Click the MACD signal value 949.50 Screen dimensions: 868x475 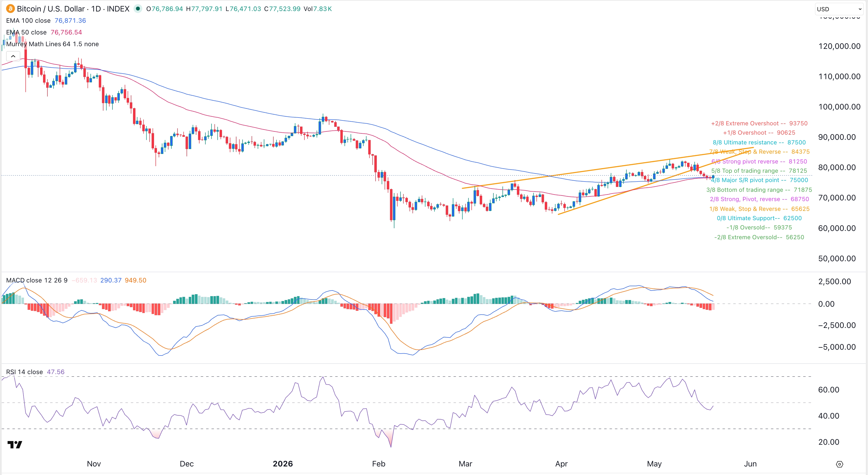(135, 281)
